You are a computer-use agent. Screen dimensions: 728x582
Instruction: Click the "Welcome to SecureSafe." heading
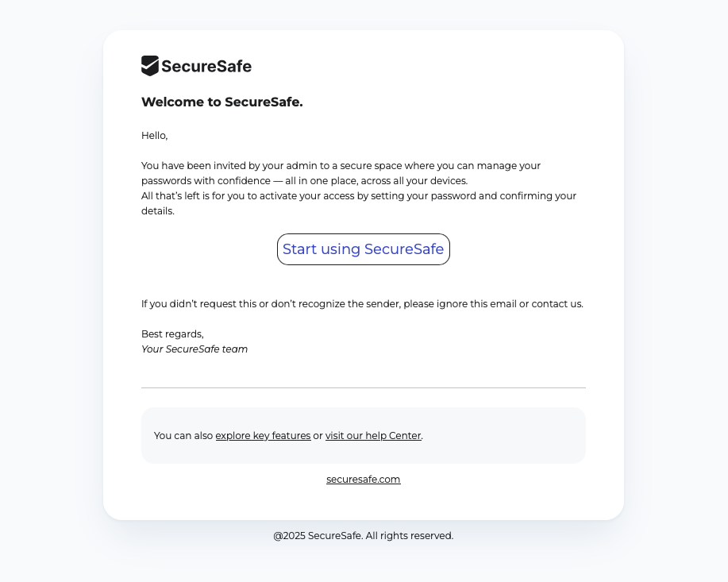tap(222, 102)
